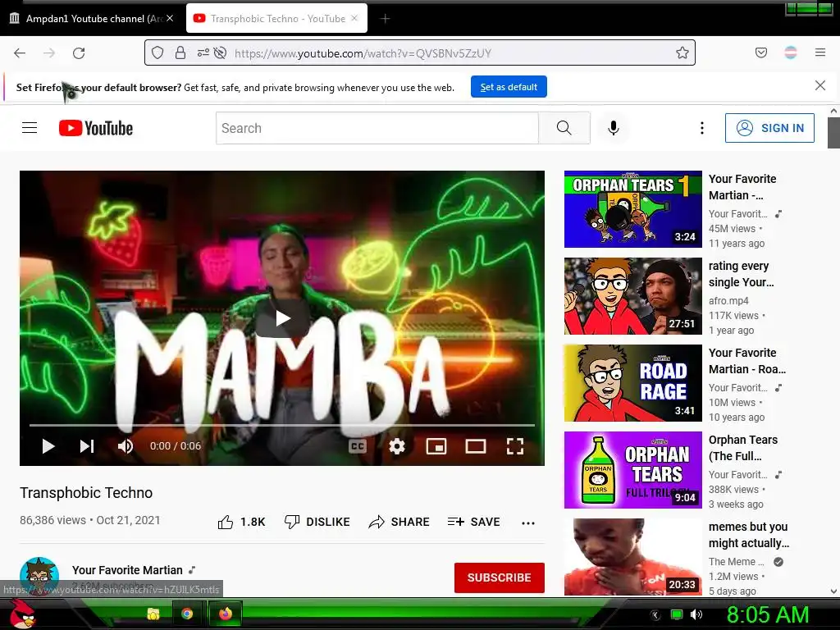Close the Ampdan1 Youtube channel tab
840x630 pixels.
click(x=170, y=18)
